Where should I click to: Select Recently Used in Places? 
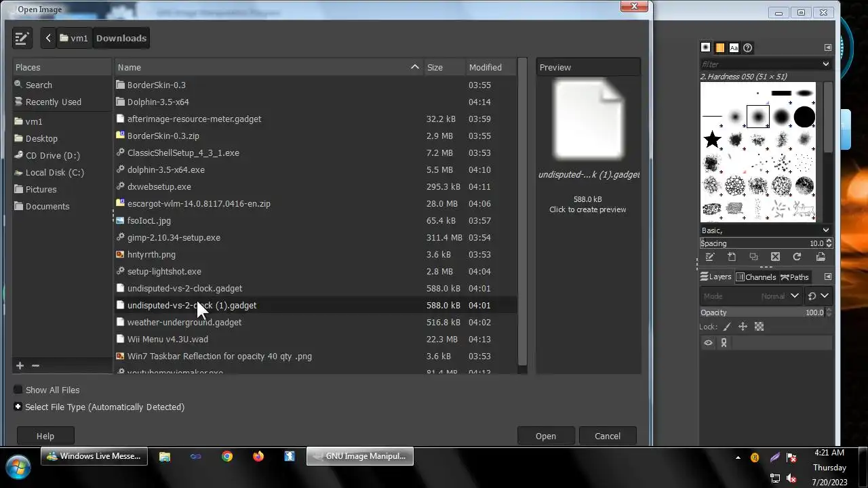coord(54,102)
